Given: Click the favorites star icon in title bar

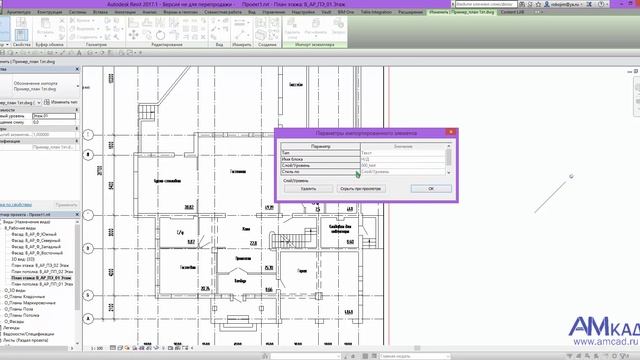Looking at the screenshot, I should click(x=538, y=4).
